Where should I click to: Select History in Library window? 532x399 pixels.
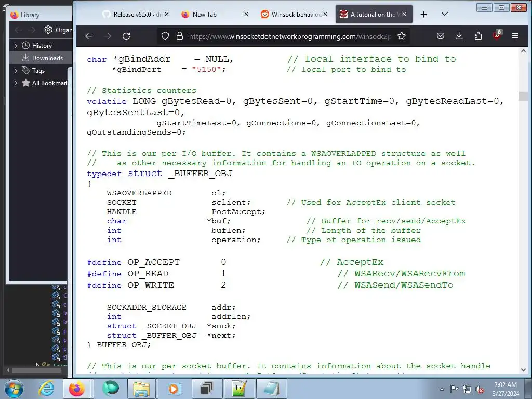[42, 46]
